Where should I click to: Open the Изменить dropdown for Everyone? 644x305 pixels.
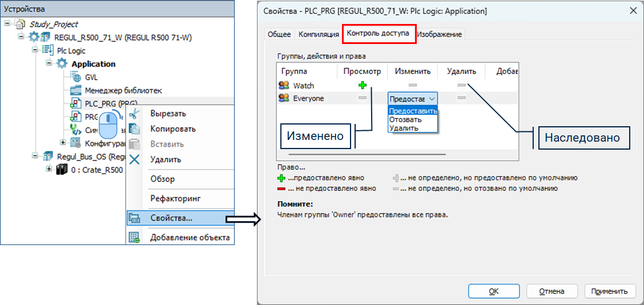point(431,98)
